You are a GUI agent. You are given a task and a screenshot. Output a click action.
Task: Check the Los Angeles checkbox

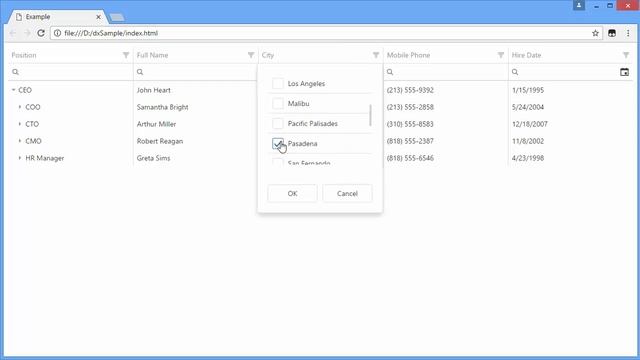[x=278, y=83]
